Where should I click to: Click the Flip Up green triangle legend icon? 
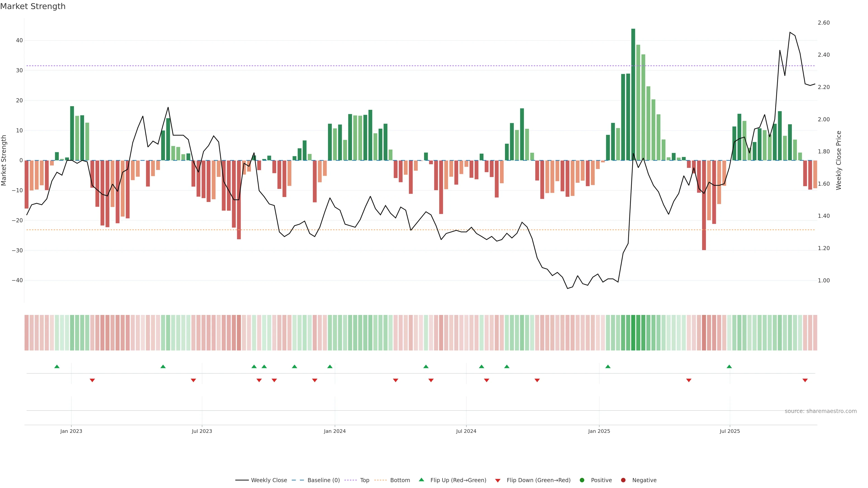click(x=421, y=480)
